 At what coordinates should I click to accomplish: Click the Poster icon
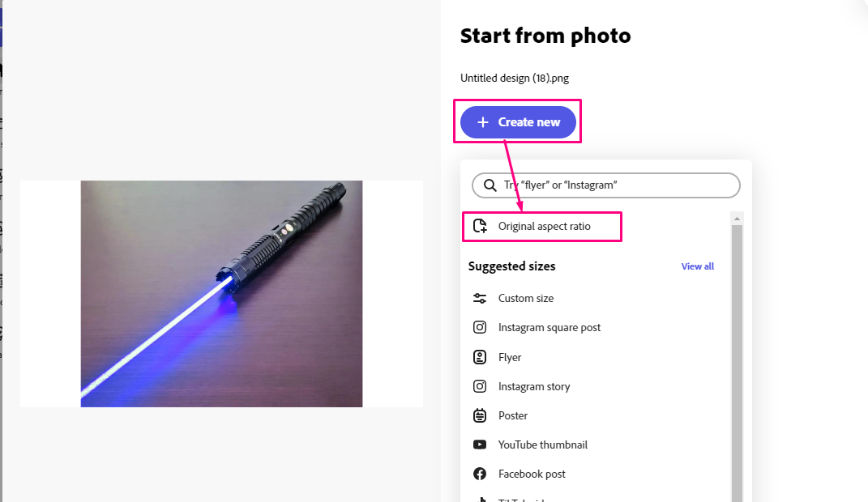480,415
